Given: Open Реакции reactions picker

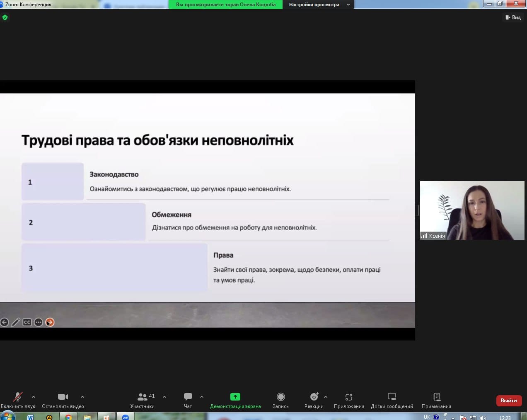Looking at the screenshot, I should (x=314, y=400).
